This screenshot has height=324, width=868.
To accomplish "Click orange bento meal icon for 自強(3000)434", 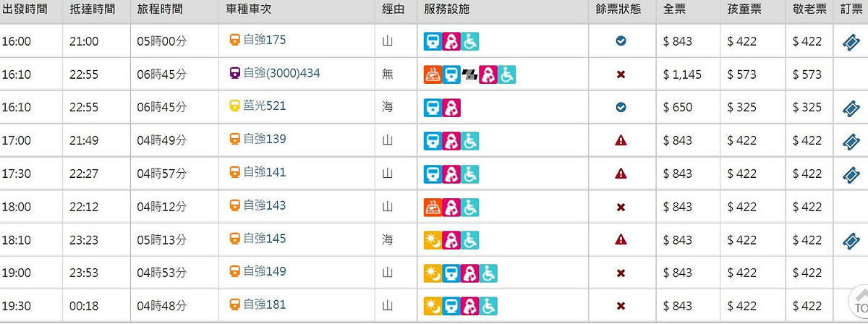I will tap(433, 74).
